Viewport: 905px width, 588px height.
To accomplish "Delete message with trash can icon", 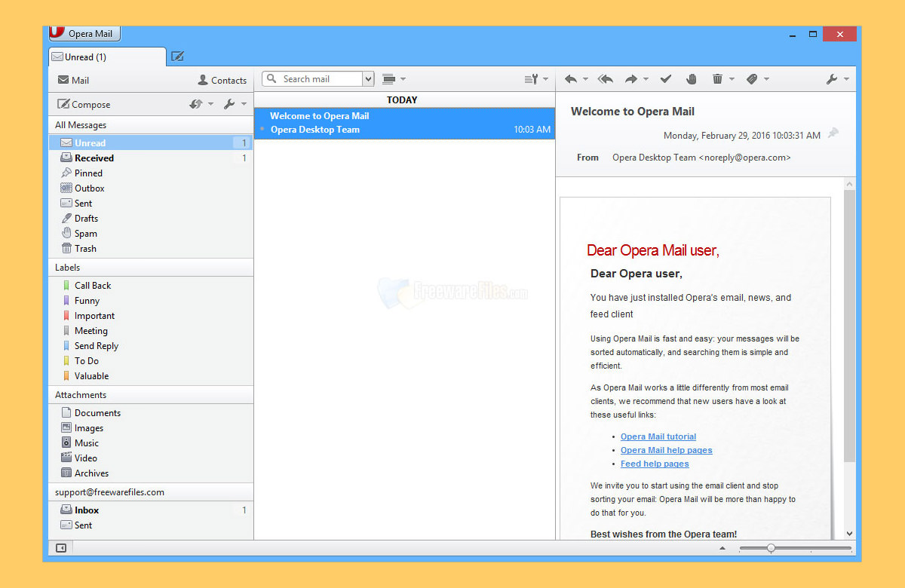I will (717, 79).
